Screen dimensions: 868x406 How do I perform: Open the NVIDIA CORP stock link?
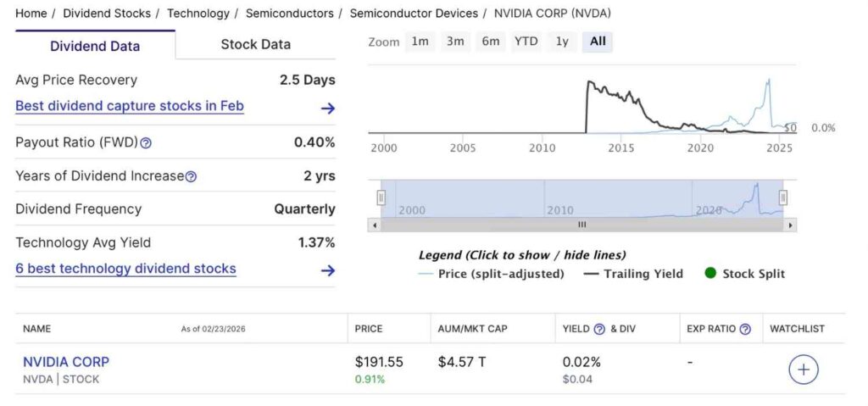[66, 362]
